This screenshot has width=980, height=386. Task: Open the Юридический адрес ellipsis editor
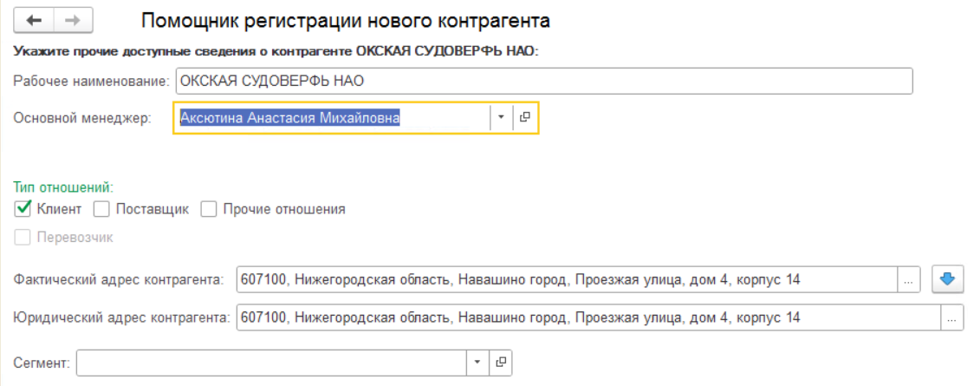(x=951, y=318)
